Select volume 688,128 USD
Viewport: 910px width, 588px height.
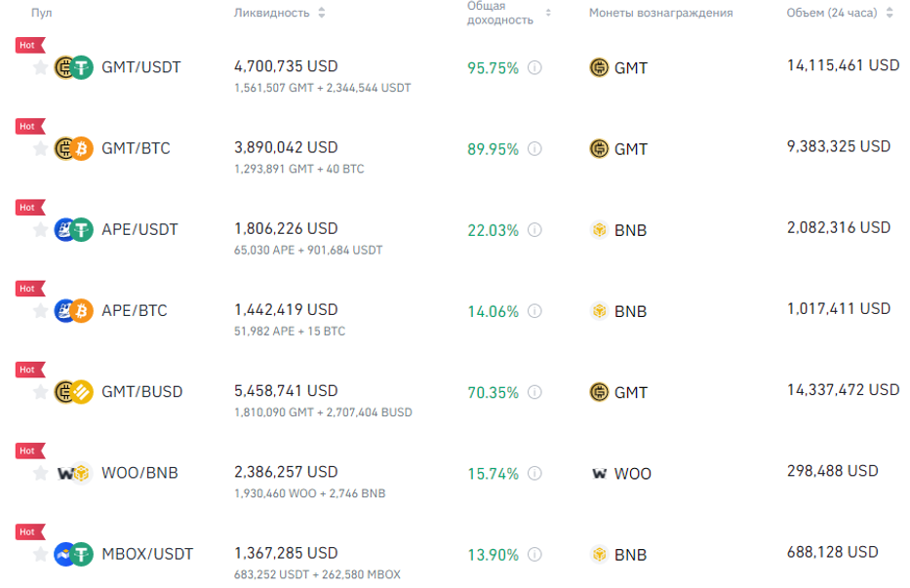click(832, 552)
